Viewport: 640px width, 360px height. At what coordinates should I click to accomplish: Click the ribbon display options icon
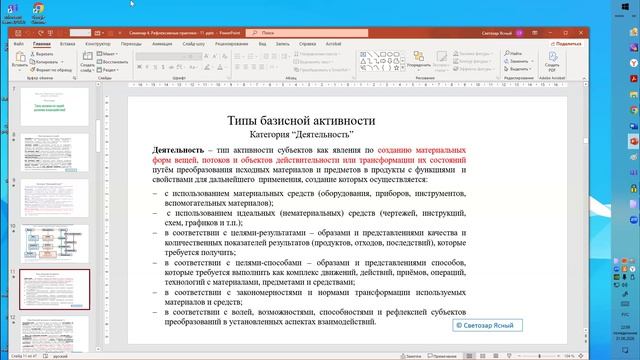(535, 33)
